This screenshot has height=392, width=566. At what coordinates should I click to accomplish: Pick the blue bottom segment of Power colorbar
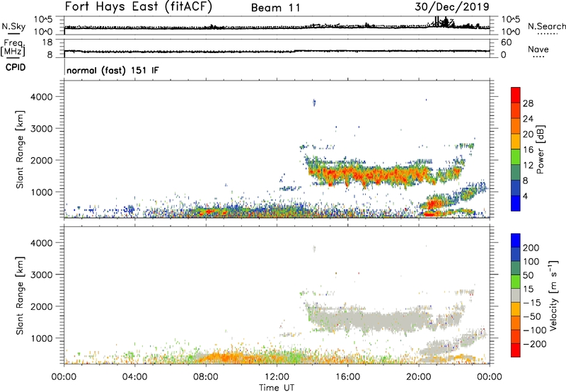[516, 204]
